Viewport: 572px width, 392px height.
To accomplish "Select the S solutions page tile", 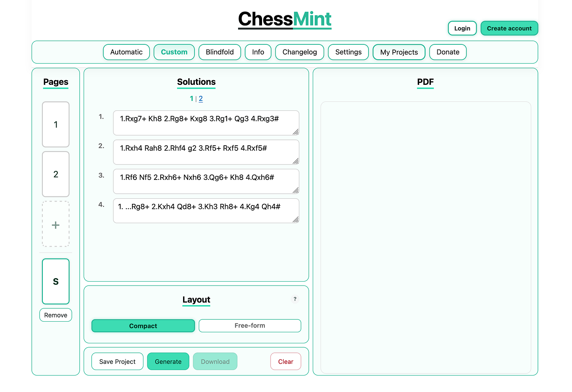I will [x=56, y=281].
